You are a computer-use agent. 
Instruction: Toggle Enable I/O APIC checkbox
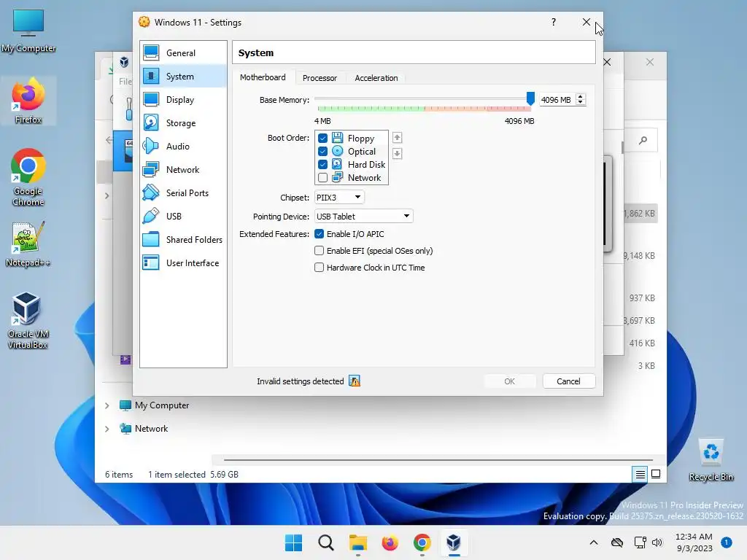point(320,234)
